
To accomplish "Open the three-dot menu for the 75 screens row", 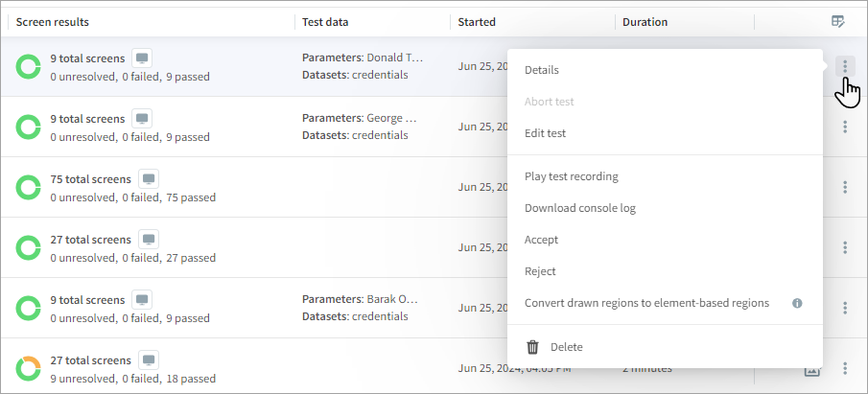I will (845, 187).
